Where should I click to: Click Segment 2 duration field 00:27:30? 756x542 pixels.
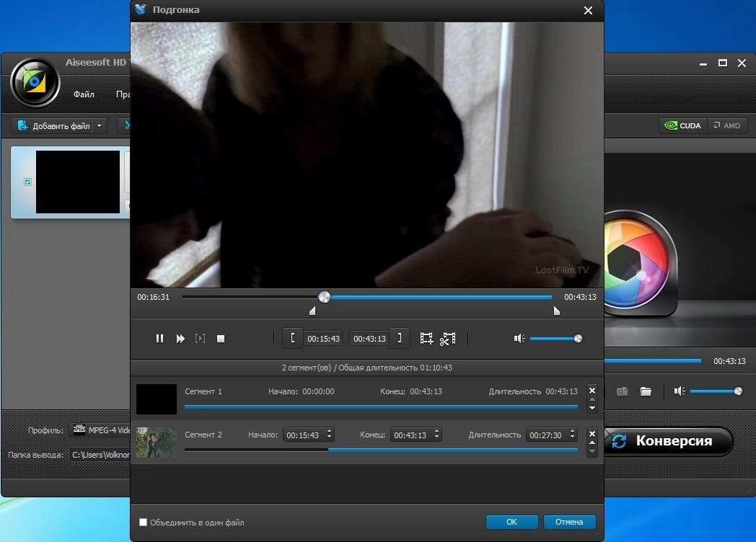[x=546, y=435]
